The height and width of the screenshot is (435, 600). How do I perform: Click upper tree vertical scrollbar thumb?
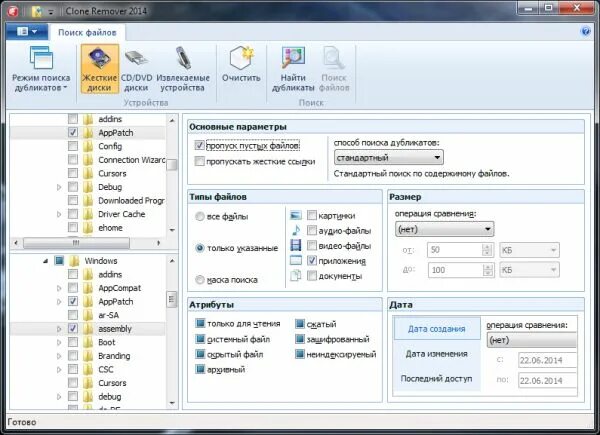pos(172,165)
